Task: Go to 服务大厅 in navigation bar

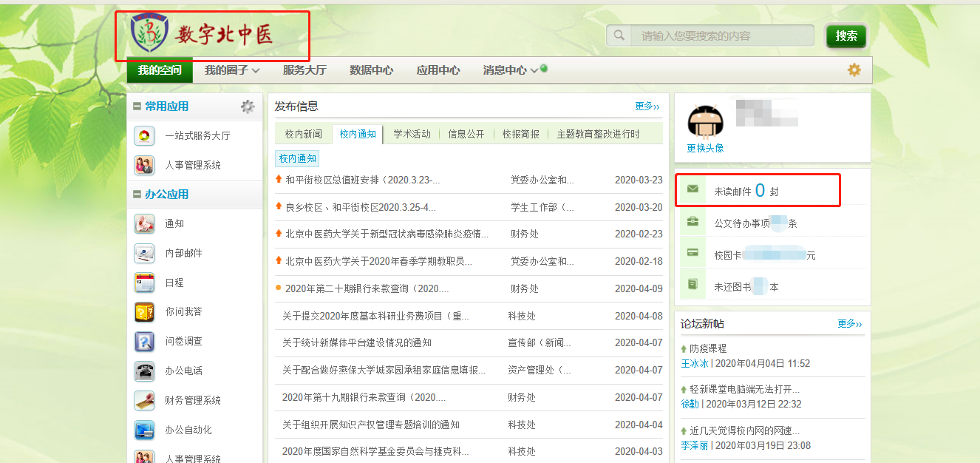Action: tap(304, 70)
